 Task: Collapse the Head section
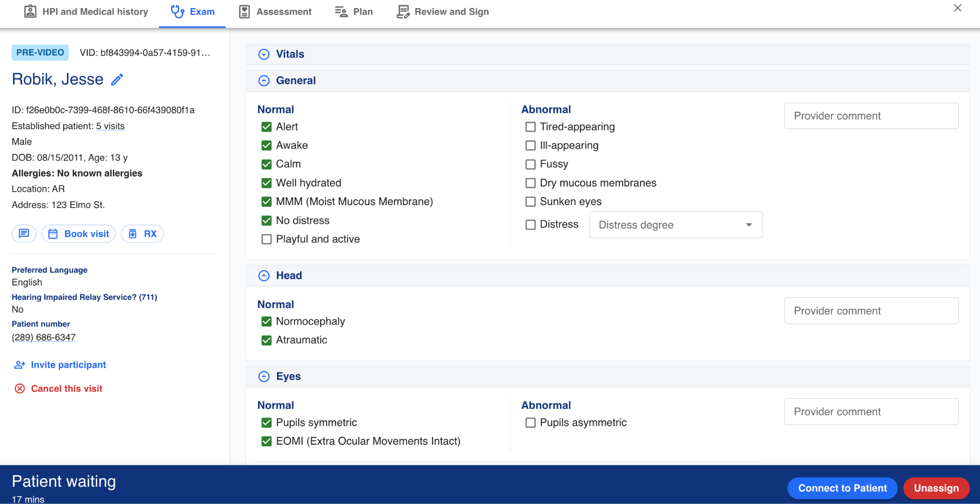click(x=264, y=276)
